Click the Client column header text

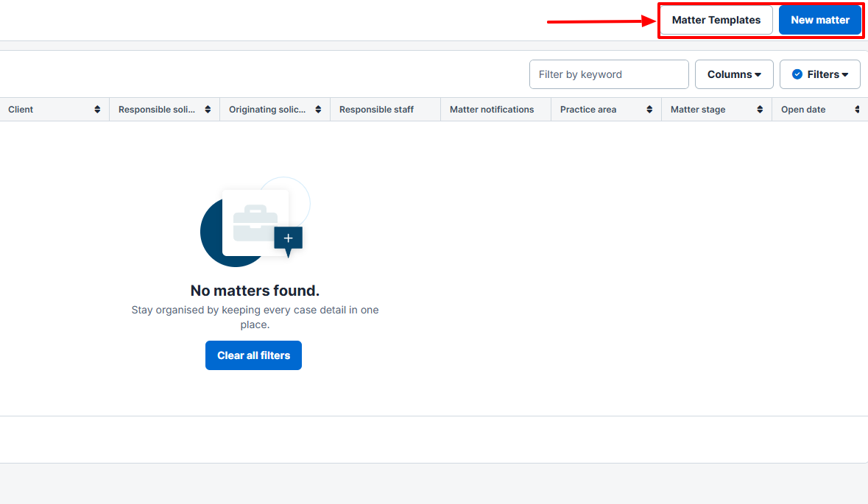tap(21, 110)
